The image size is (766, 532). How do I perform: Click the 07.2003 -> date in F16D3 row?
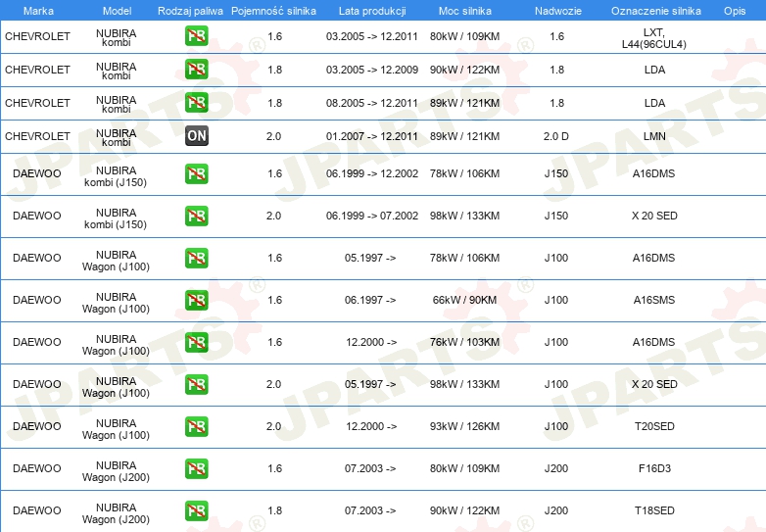[370, 468]
